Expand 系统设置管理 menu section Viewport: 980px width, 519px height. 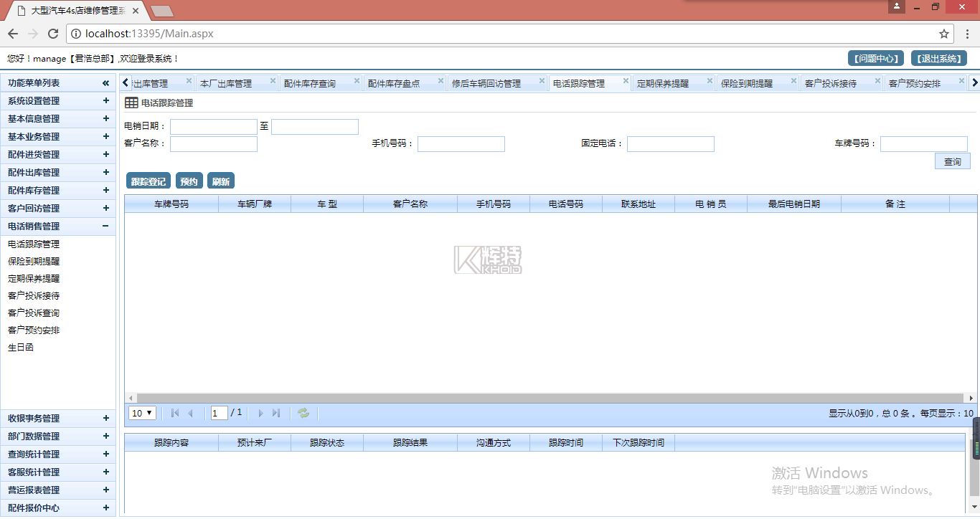[105, 101]
